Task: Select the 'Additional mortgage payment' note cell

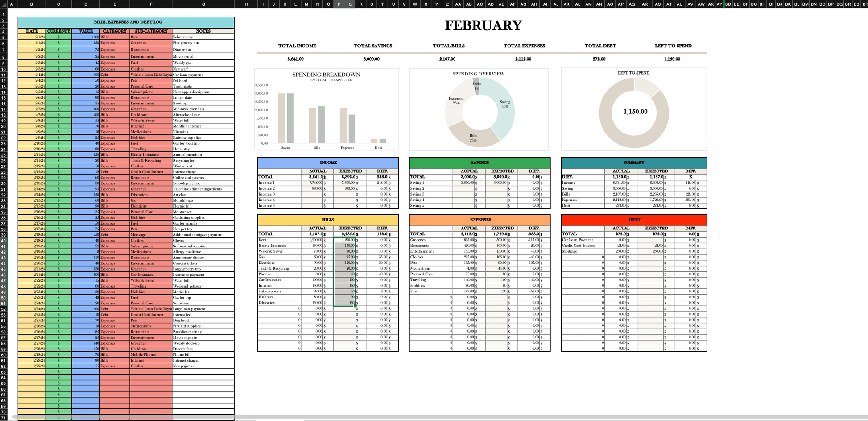Action: (x=203, y=235)
